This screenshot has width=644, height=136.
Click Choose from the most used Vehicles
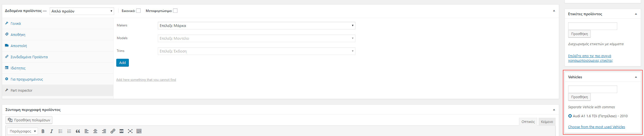596,127
